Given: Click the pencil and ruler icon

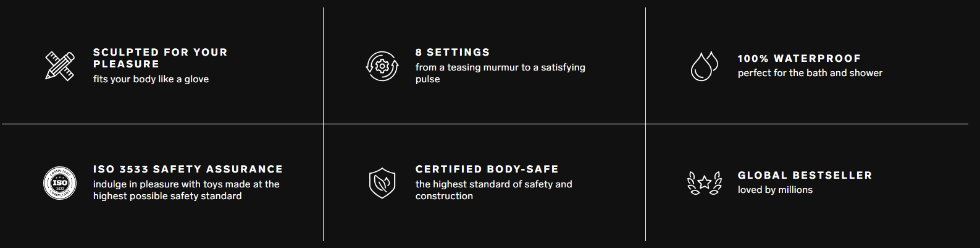Looking at the screenshot, I should tap(60, 66).
